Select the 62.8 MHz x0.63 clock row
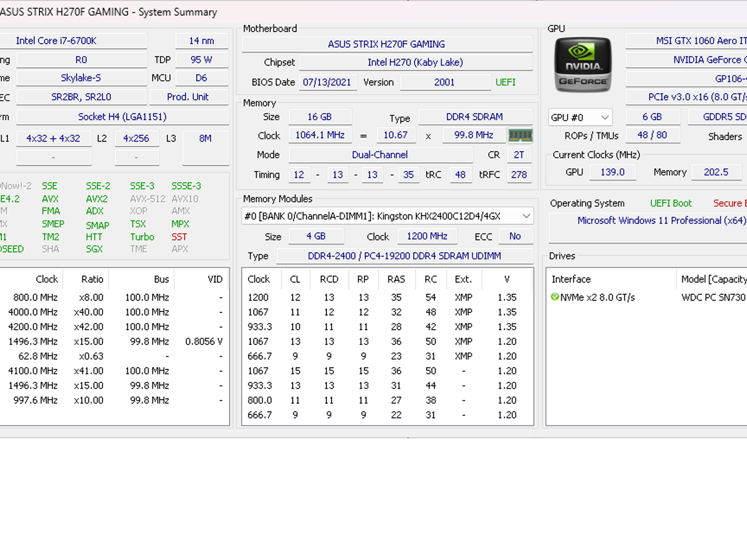 pos(115,356)
